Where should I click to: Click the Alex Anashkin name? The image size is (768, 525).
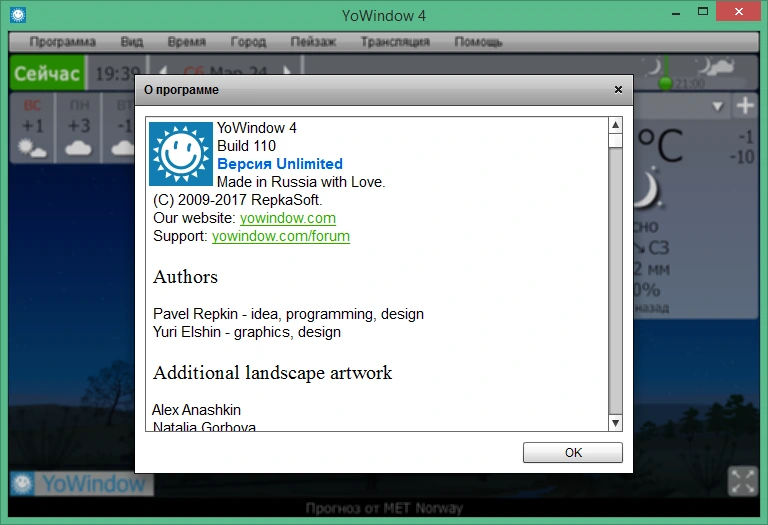[196, 410]
